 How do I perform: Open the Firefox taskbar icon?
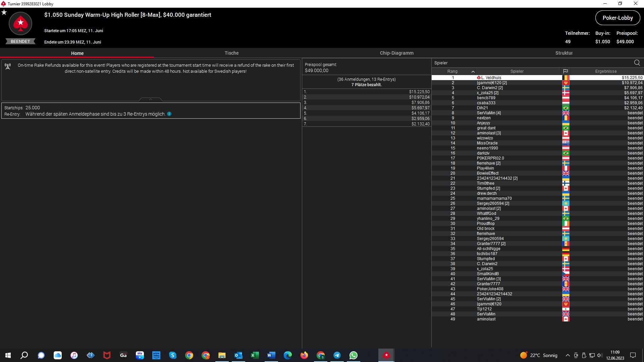(304, 355)
